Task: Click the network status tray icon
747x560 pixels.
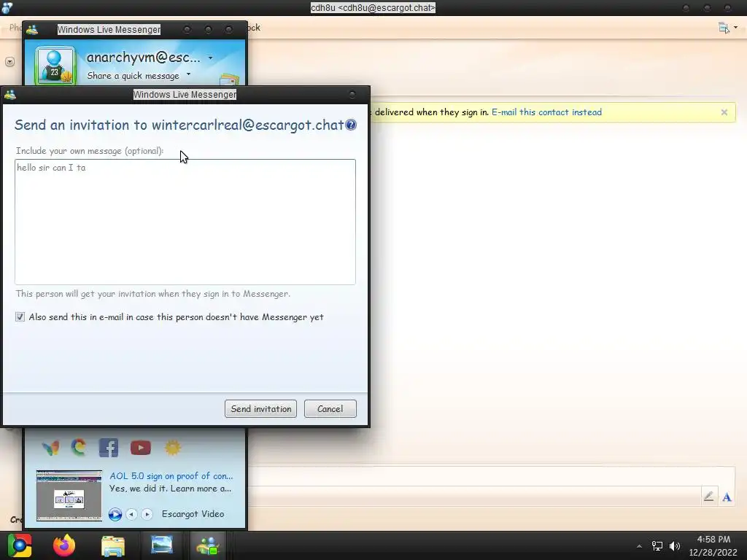Action: pos(657,546)
